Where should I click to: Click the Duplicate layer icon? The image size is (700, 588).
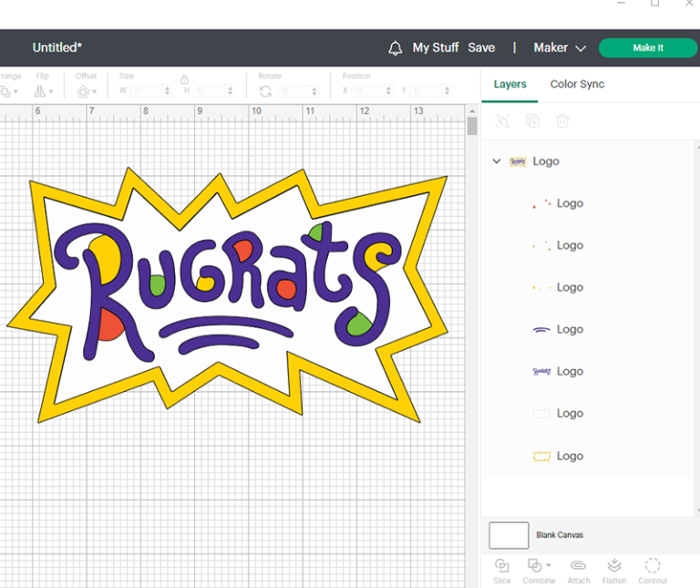click(532, 121)
